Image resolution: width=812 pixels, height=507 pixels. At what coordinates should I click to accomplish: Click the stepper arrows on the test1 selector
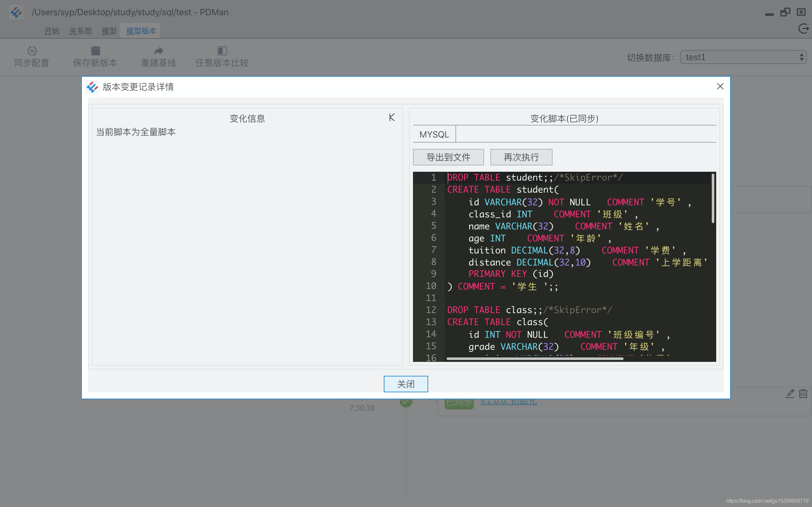tap(802, 57)
